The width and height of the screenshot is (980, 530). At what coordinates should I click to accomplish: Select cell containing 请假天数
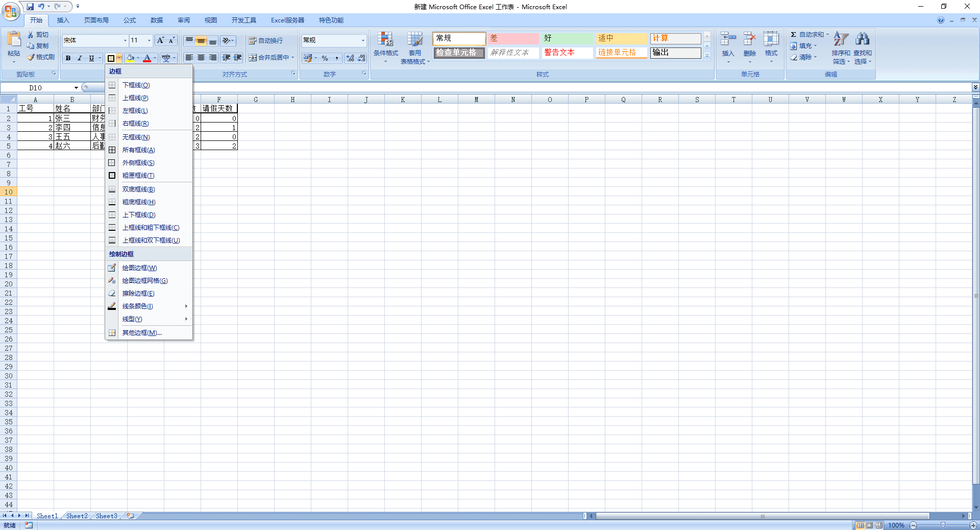point(219,109)
